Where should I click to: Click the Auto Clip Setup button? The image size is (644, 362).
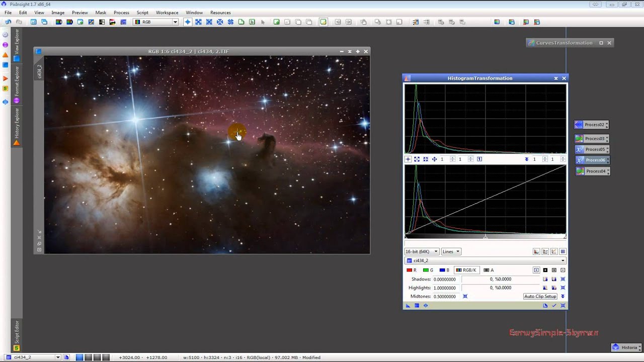540,296
